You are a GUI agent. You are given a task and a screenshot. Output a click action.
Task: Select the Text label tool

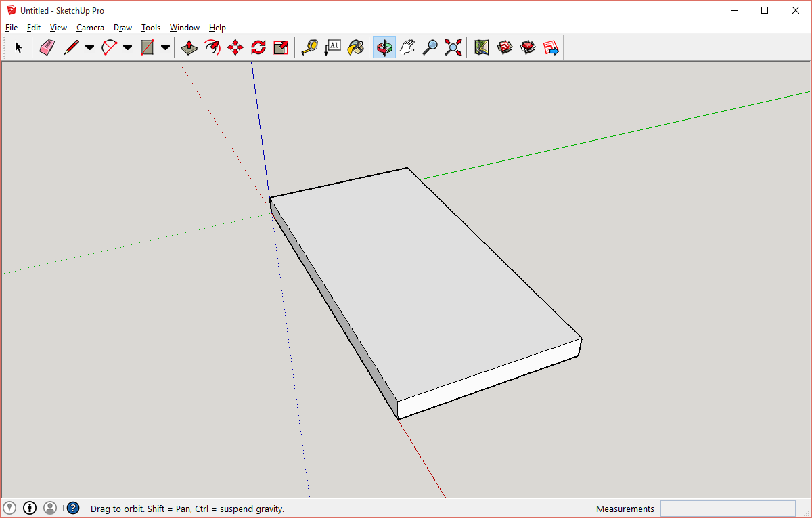(x=333, y=47)
